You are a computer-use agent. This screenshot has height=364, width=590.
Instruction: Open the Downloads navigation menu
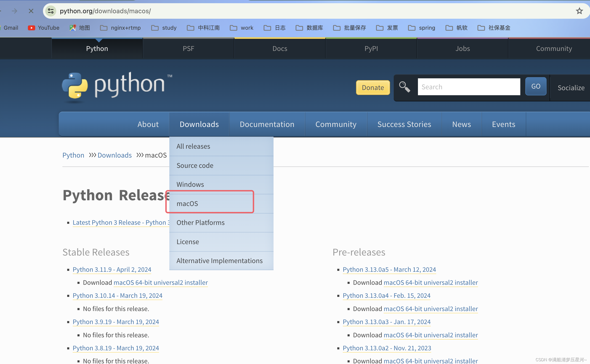click(199, 124)
